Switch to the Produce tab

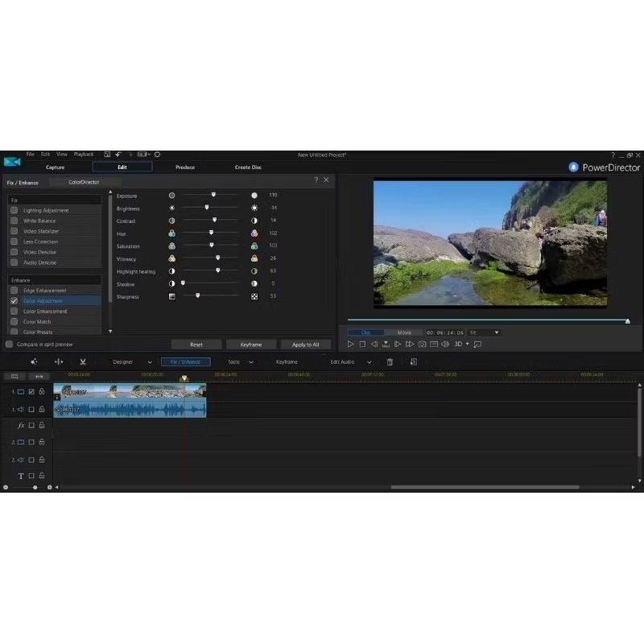[x=185, y=167]
